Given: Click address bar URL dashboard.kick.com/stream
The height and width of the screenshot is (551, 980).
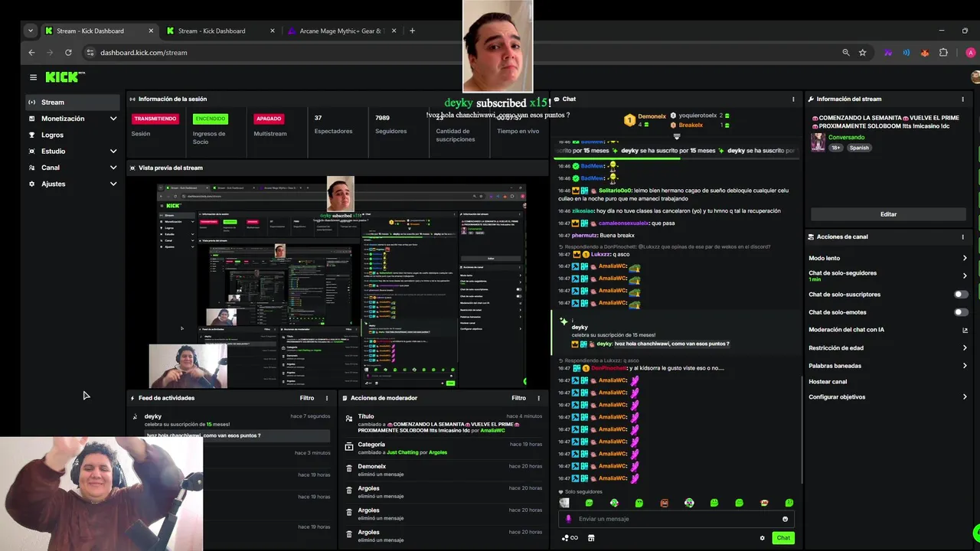Looking at the screenshot, I should tap(143, 53).
